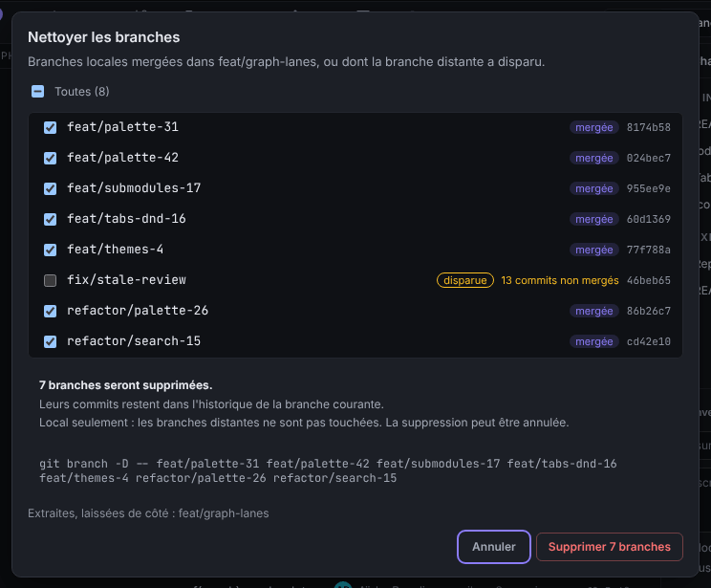Click the mergée badge for feat/palette-31
The height and width of the screenshot is (588, 711).
coord(594,127)
